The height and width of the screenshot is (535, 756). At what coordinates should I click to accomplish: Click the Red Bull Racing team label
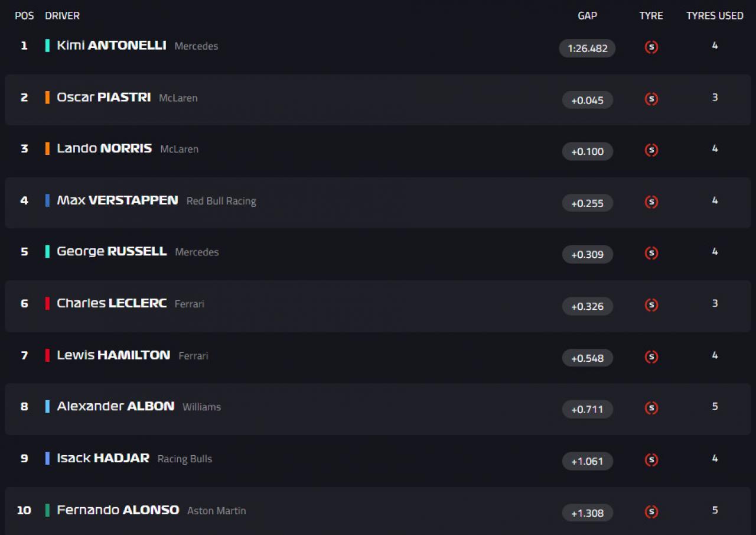(221, 201)
